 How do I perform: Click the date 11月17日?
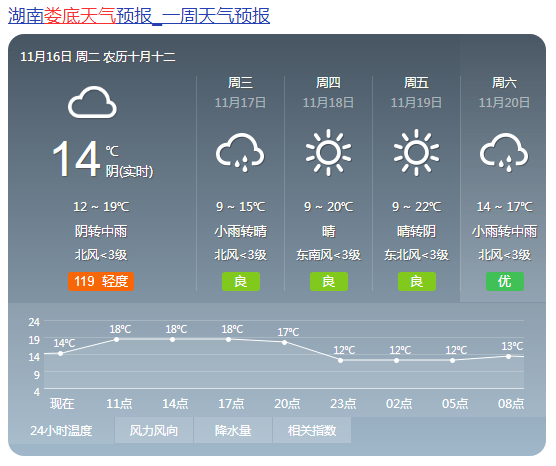[240, 103]
